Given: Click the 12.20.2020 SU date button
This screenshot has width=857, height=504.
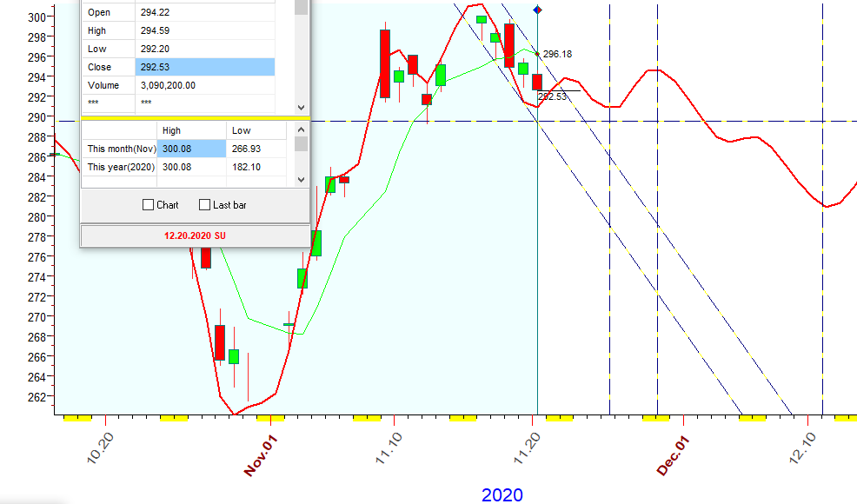Looking at the screenshot, I should point(195,235).
